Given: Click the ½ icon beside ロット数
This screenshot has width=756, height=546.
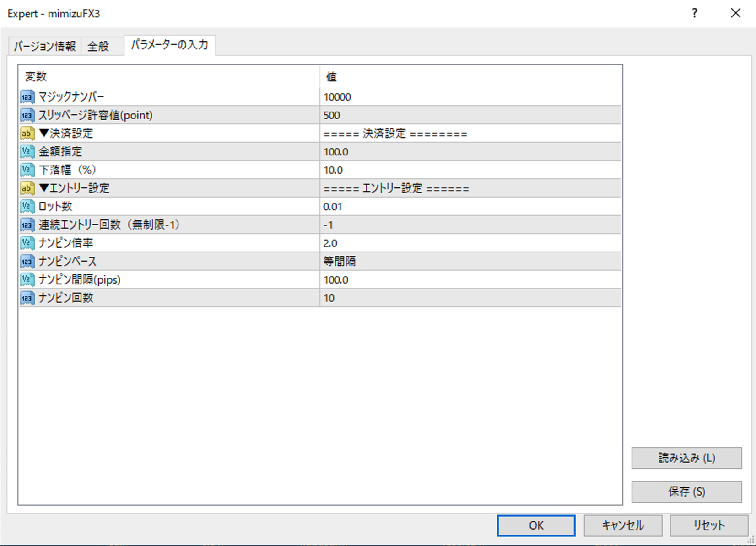Looking at the screenshot, I should pos(27,206).
